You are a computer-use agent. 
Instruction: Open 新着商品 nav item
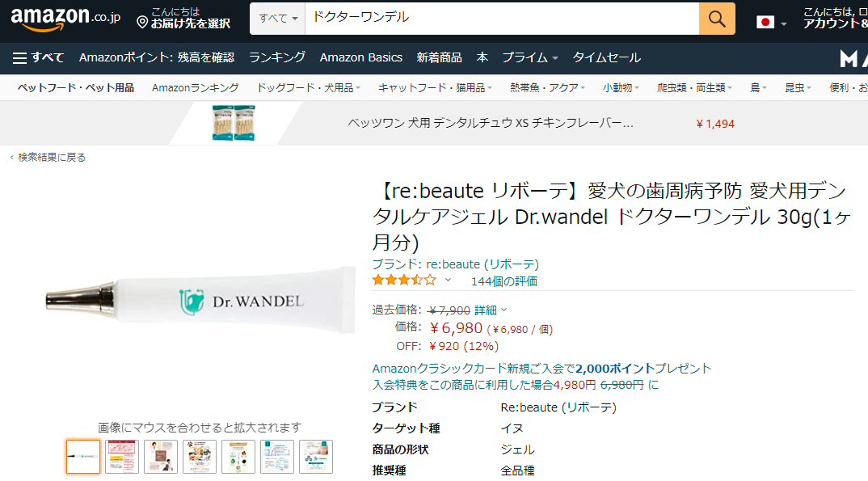439,57
